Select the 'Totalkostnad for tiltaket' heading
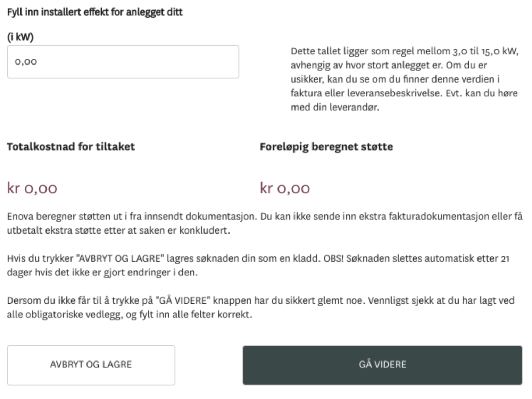532x399 pixels. tap(71, 147)
